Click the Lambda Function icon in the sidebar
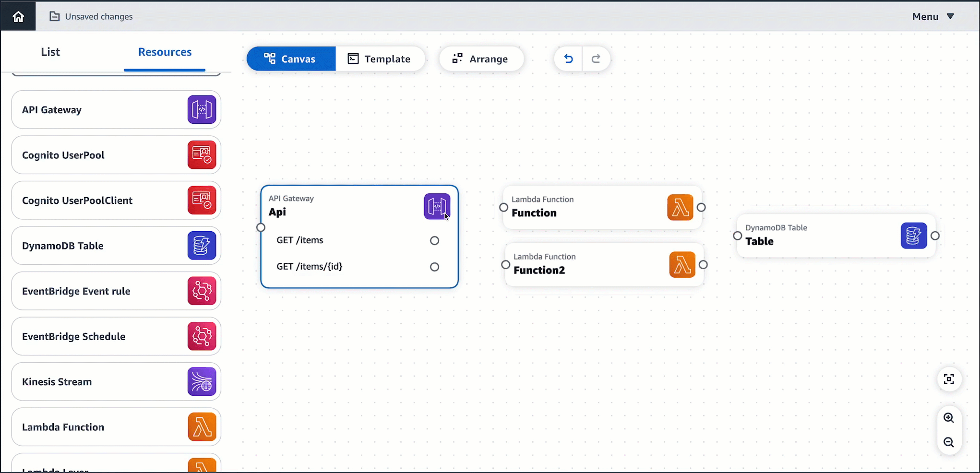The height and width of the screenshot is (473, 980). tap(202, 426)
